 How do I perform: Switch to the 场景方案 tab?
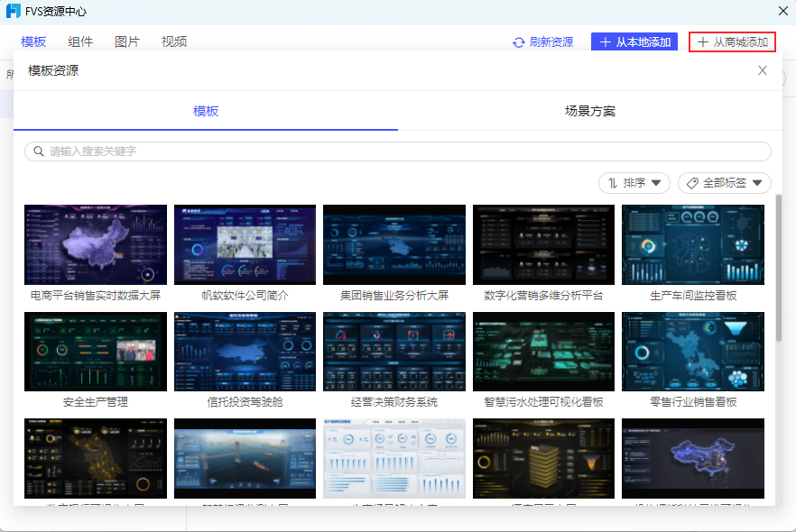point(590,111)
